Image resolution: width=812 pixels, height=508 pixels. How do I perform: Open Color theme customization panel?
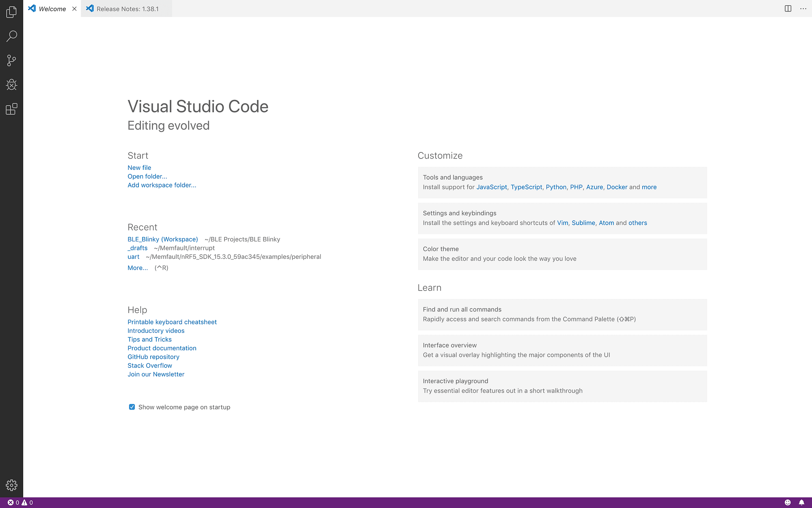click(562, 254)
